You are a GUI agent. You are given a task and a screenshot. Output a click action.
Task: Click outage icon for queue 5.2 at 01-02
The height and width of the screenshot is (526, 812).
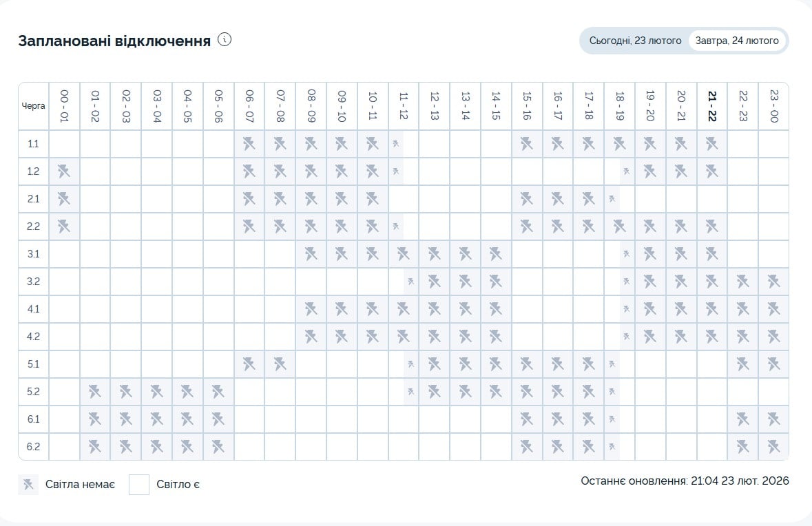(x=95, y=392)
